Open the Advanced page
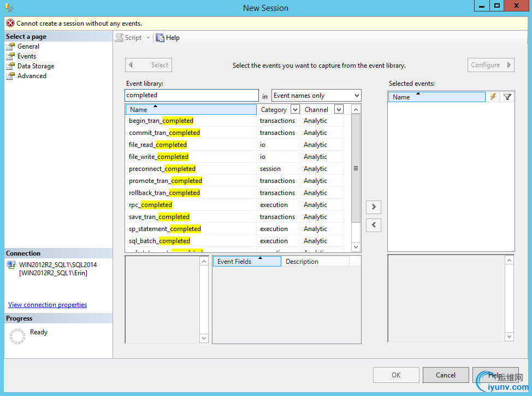Image resolution: width=532 pixels, height=396 pixels. pos(32,76)
